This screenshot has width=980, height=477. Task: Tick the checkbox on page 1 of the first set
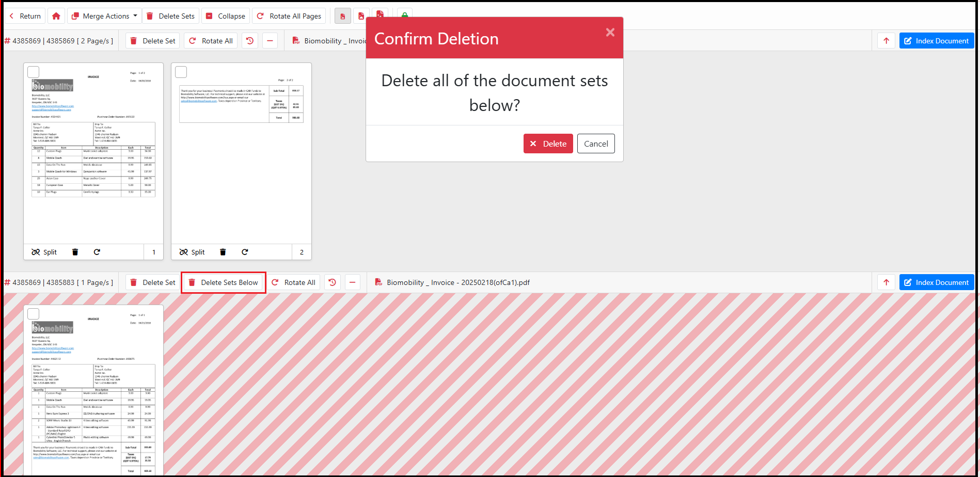[x=34, y=72]
